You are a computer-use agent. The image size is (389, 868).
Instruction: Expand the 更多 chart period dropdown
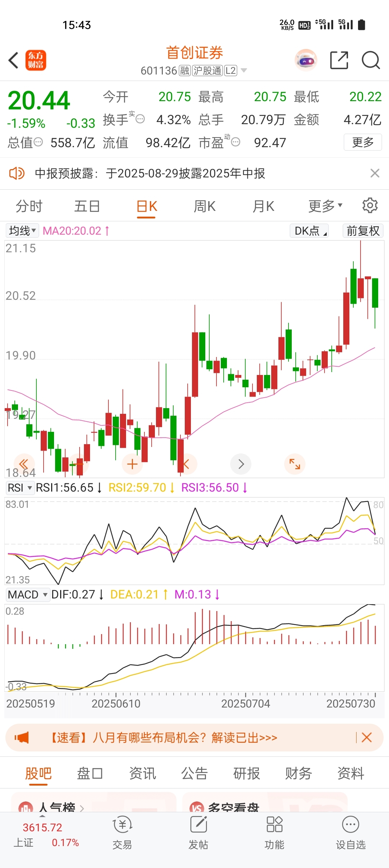[x=325, y=206]
